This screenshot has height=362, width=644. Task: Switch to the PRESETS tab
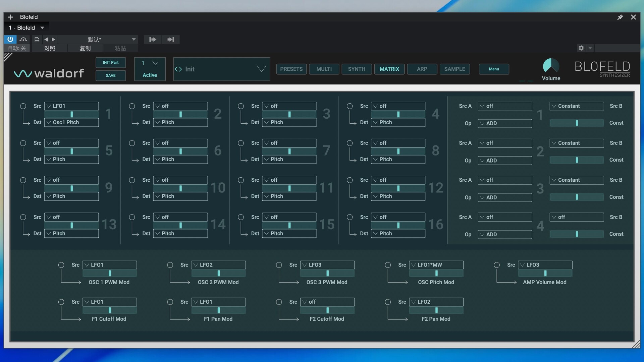click(x=291, y=69)
